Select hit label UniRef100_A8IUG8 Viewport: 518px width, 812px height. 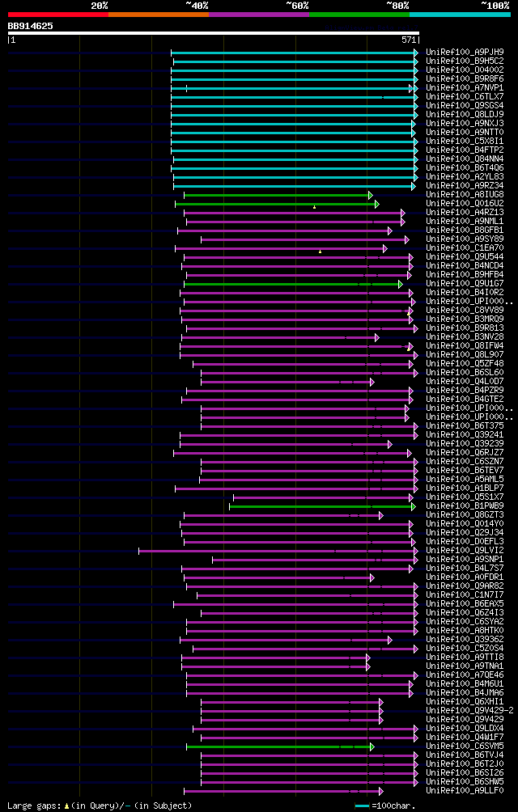tap(465, 195)
